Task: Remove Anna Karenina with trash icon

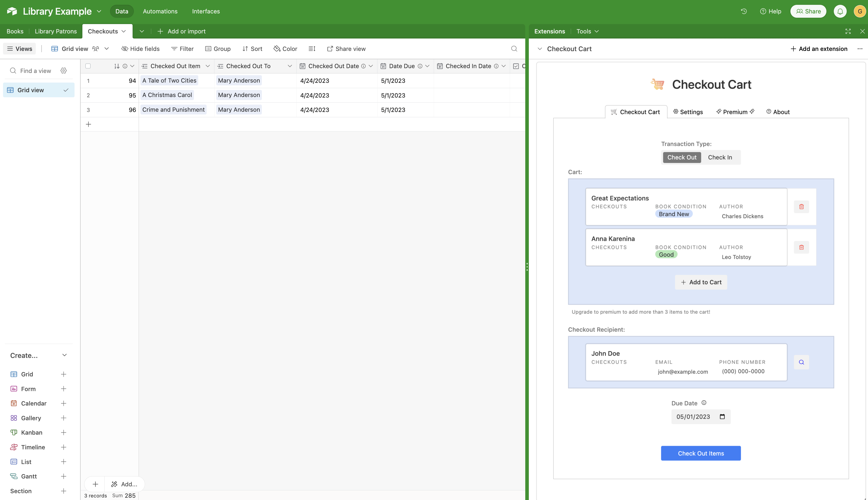Action: tap(801, 247)
